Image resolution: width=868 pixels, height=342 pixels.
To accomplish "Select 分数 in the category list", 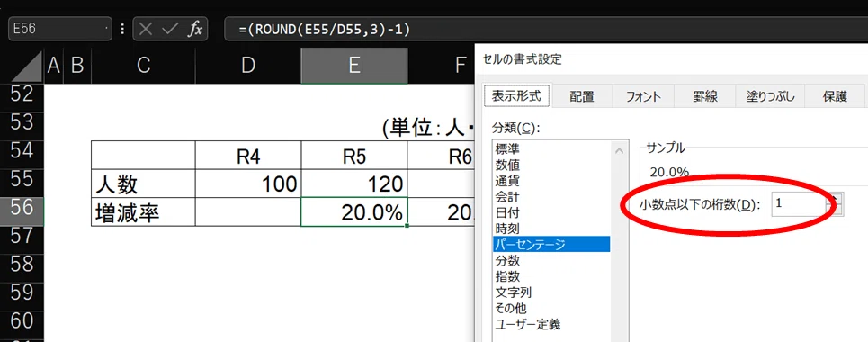I will click(551, 260).
